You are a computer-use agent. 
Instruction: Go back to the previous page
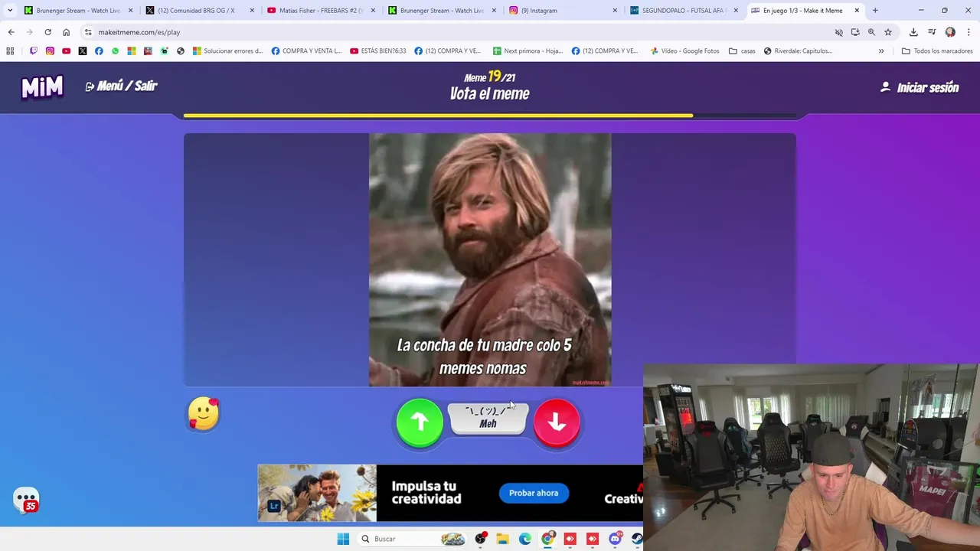click(x=11, y=32)
